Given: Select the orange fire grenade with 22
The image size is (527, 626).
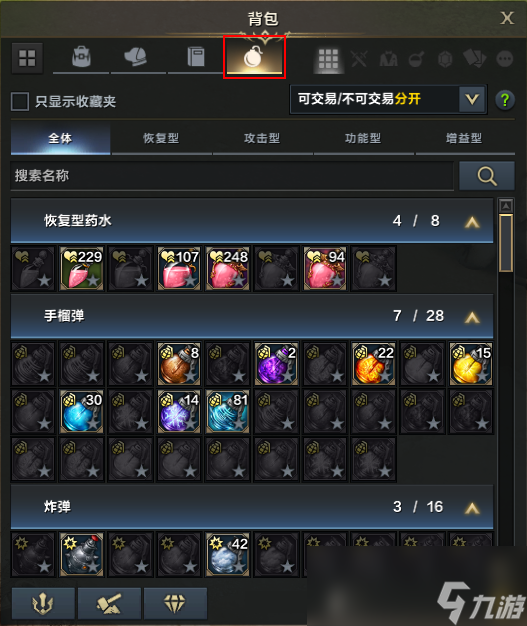Looking at the screenshot, I should pos(373,363).
